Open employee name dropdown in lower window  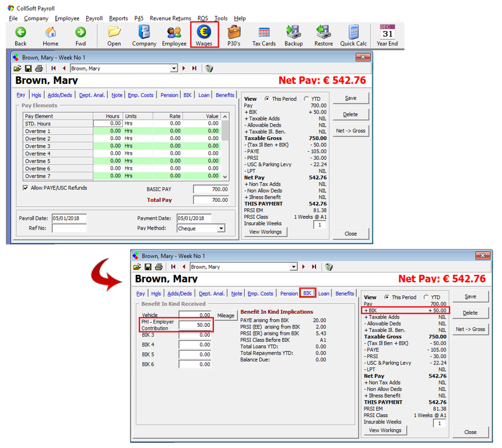tap(293, 267)
